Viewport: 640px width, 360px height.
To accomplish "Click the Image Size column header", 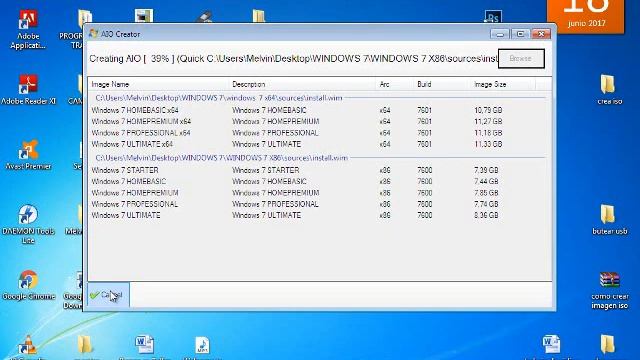I will [x=502, y=84].
